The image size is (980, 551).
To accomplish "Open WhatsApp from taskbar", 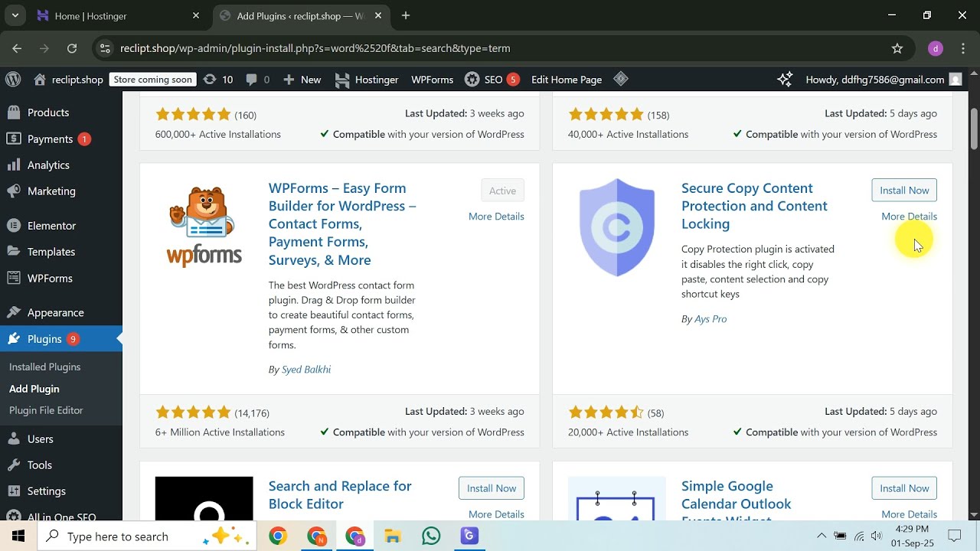I will click(x=431, y=536).
